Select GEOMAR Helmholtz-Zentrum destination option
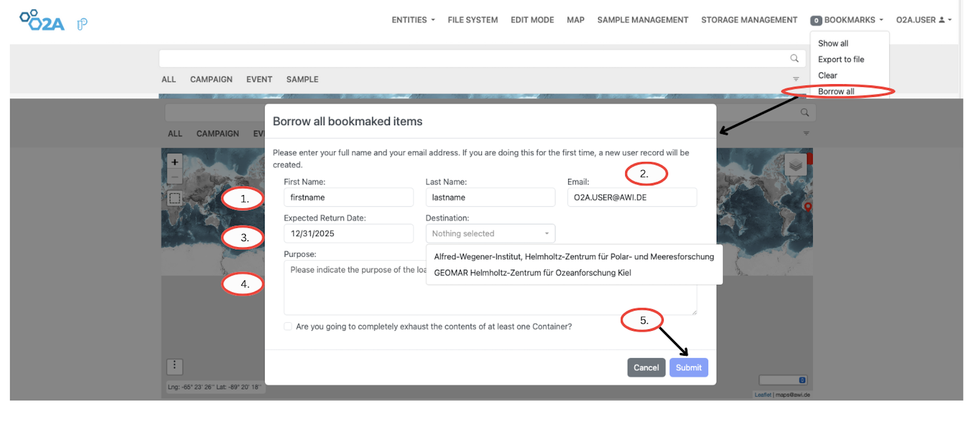Image resolution: width=980 pixels, height=424 pixels. click(532, 273)
